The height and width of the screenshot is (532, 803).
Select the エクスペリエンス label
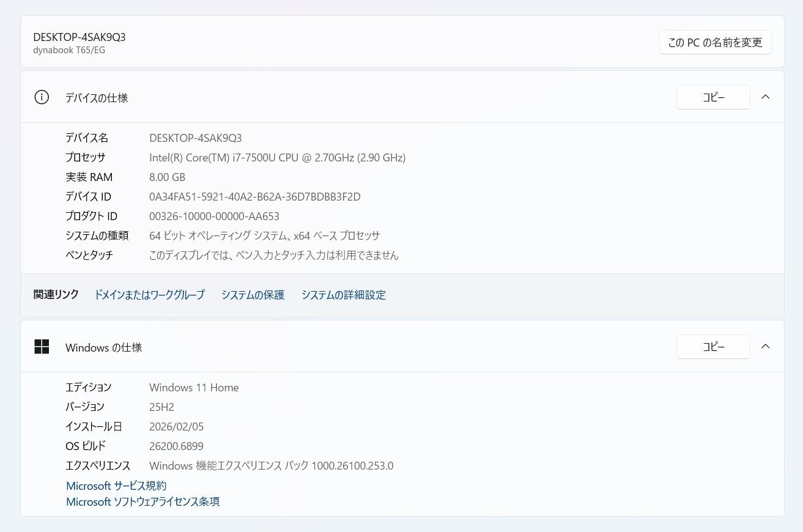[98, 466]
